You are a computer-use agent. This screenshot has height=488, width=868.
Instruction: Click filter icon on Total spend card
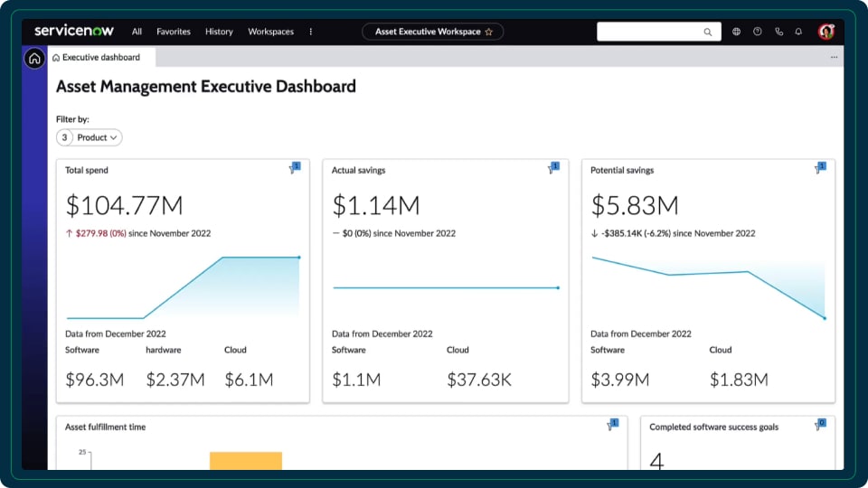point(294,168)
